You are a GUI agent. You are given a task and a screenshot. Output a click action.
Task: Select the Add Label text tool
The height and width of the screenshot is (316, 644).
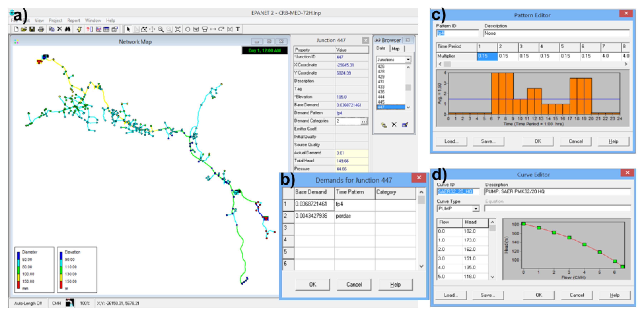238,29
